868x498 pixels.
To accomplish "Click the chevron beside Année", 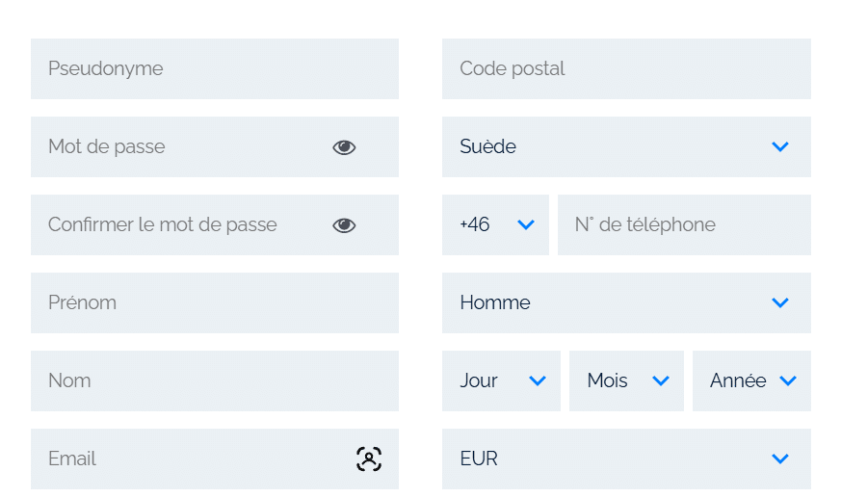I will (788, 380).
